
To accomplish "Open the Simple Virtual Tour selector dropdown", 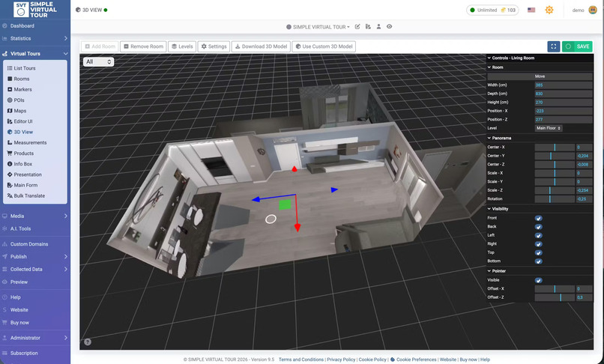I will 318,27.
